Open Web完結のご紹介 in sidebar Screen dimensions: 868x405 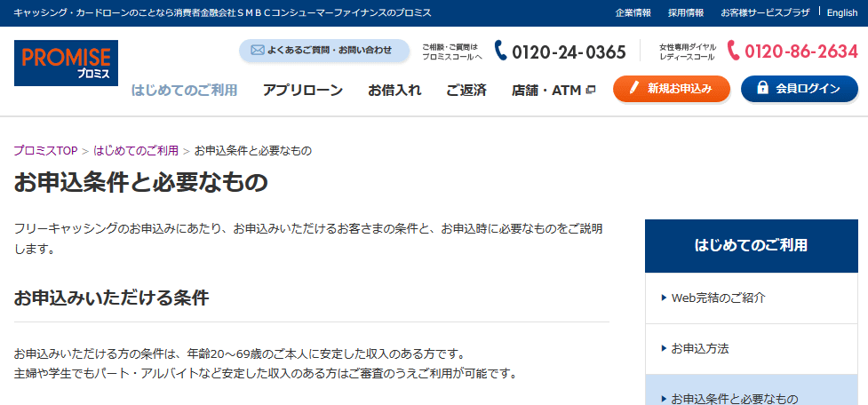point(752,298)
